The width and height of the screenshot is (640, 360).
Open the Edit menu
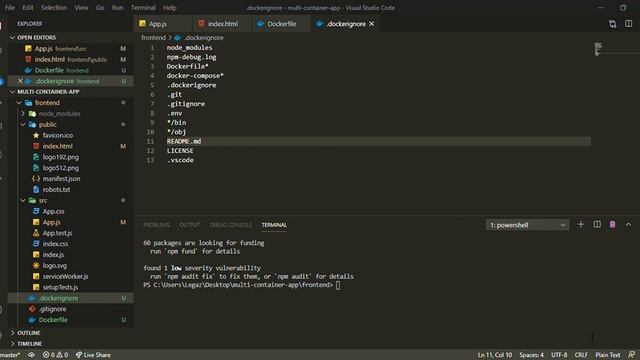point(27,7)
